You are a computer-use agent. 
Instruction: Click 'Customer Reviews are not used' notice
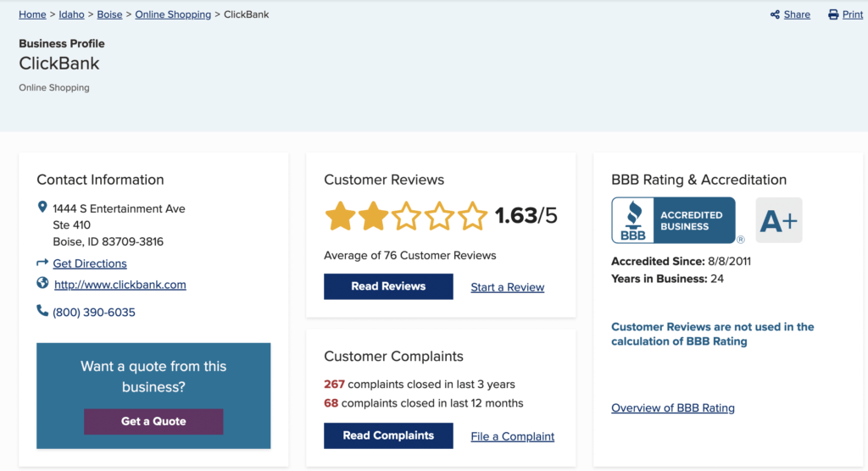pos(712,334)
